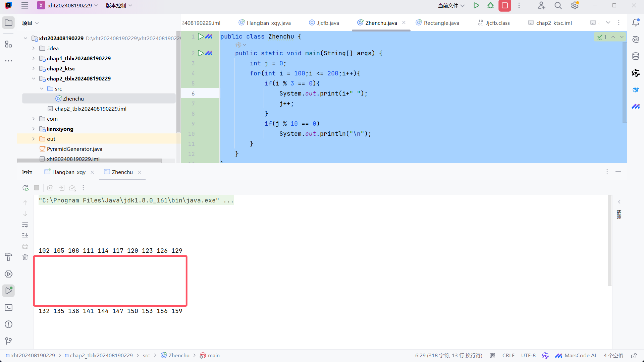This screenshot has height=362, width=644.
Task: Open the main hamburger menu
Action: (24, 5)
